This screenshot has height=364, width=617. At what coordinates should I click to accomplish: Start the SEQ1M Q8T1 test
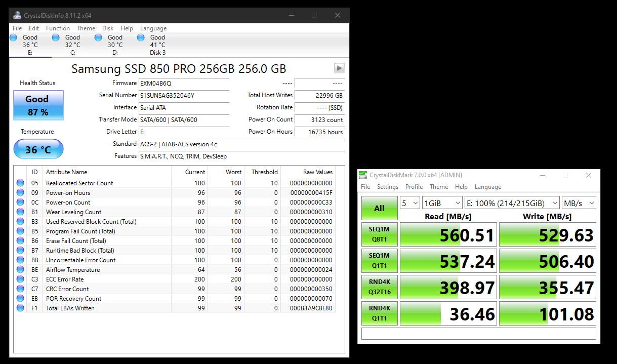click(x=379, y=234)
